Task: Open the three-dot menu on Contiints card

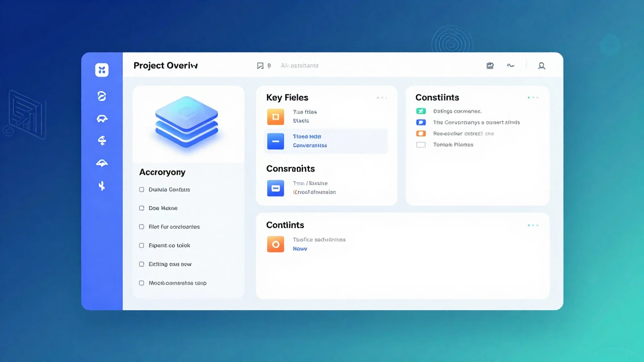Action: point(533,225)
